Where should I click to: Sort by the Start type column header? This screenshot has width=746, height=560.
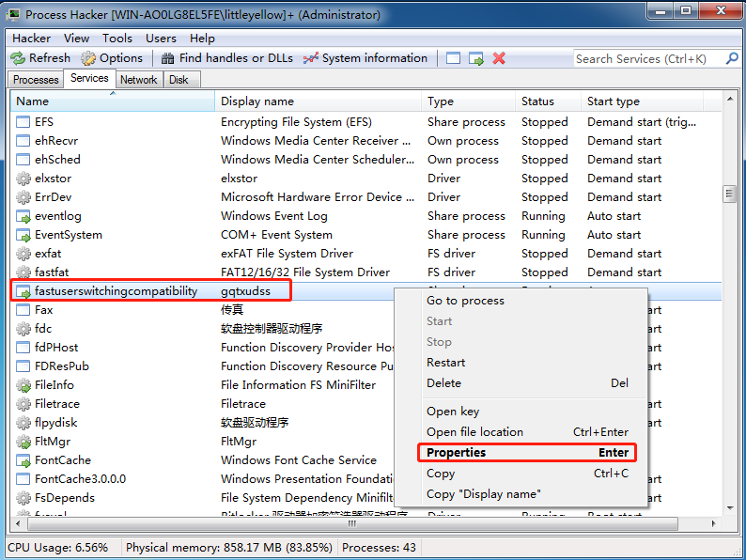(642, 101)
